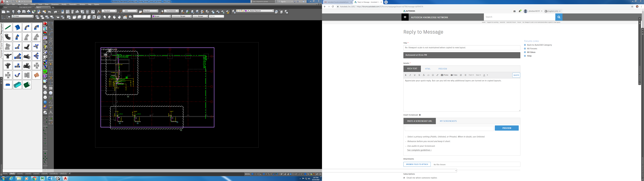Select the green straight pipe fitting
644x181 pixels.
[8, 28]
